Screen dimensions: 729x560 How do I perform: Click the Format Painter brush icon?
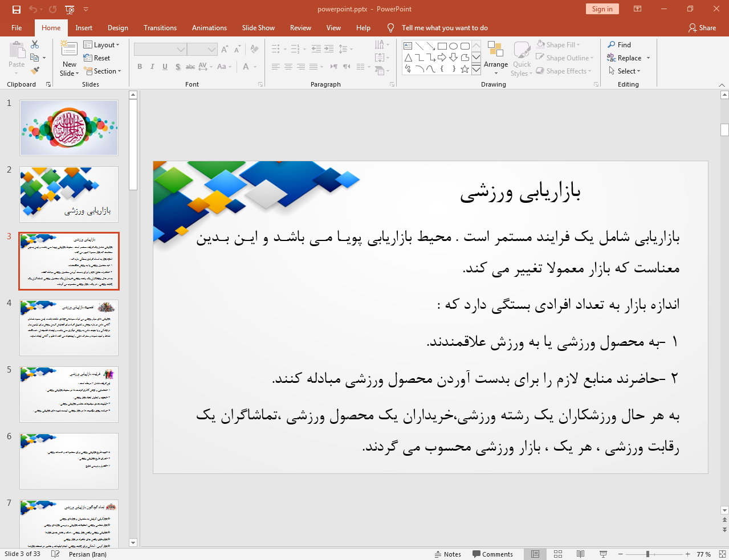(35, 71)
